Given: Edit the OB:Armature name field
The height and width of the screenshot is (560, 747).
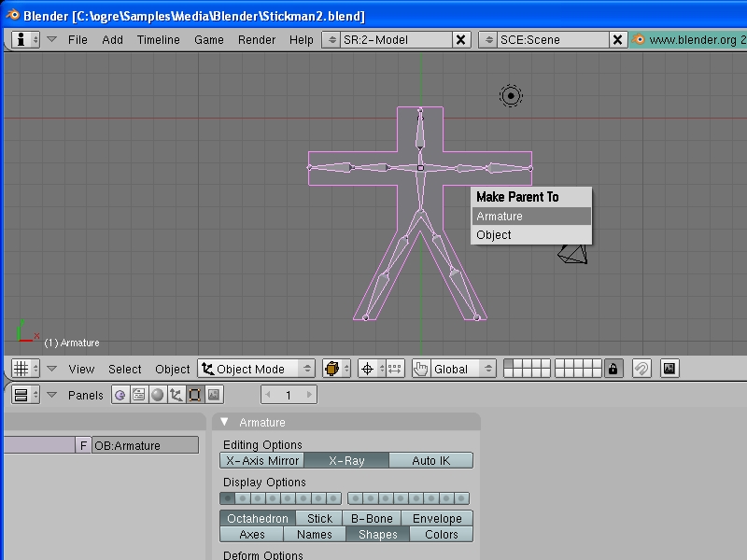Looking at the screenshot, I should (145, 445).
